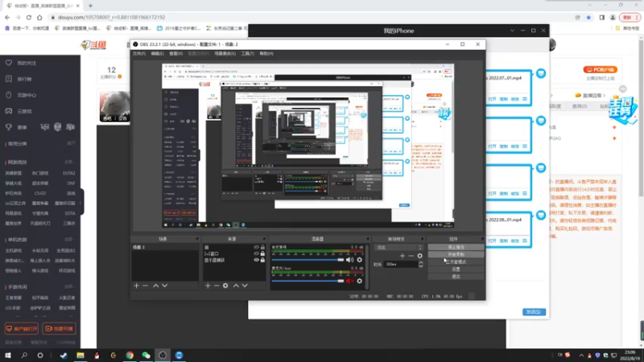Add a scene transition with plus icon
The height and width of the screenshot is (362, 644).
click(x=402, y=256)
